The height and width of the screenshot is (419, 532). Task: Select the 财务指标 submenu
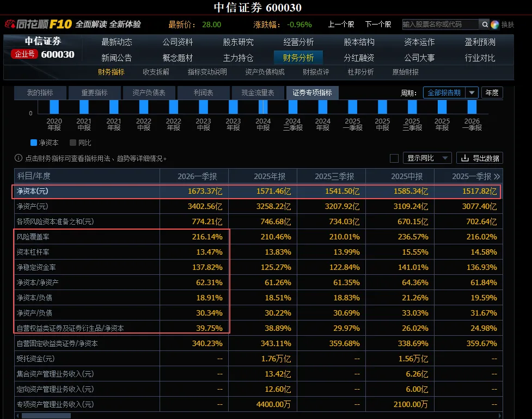[111, 72]
